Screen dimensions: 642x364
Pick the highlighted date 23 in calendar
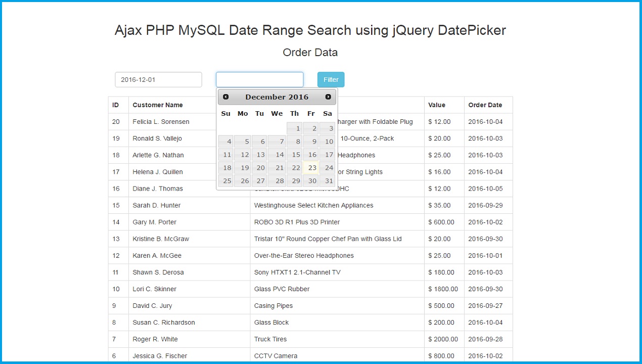click(x=312, y=167)
